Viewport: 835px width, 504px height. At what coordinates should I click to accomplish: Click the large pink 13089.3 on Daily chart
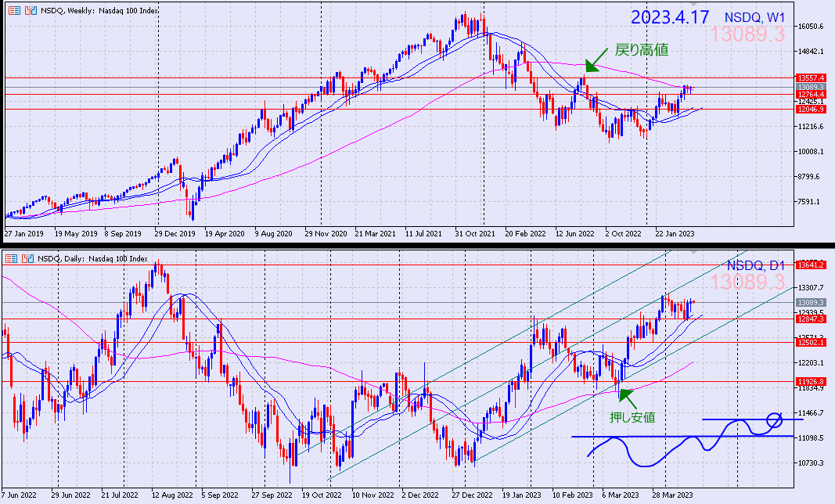tap(747, 282)
